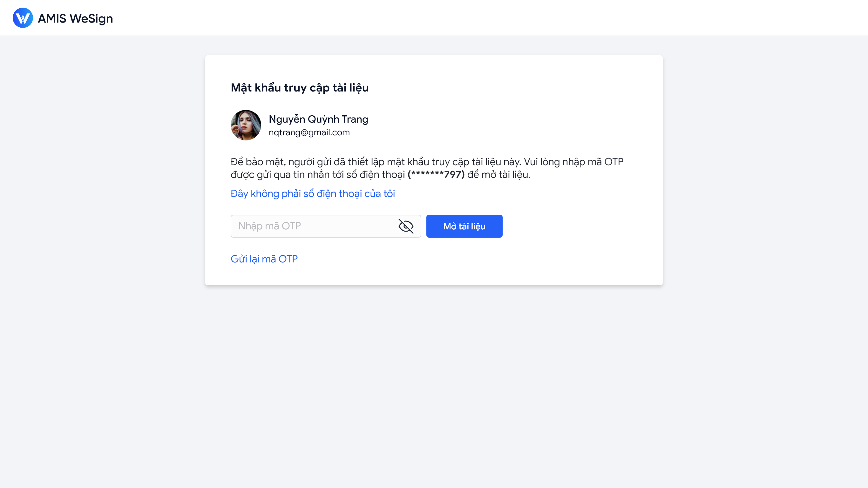Open the document with Mở tài liệu
This screenshot has width=868, height=488.
tap(464, 226)
